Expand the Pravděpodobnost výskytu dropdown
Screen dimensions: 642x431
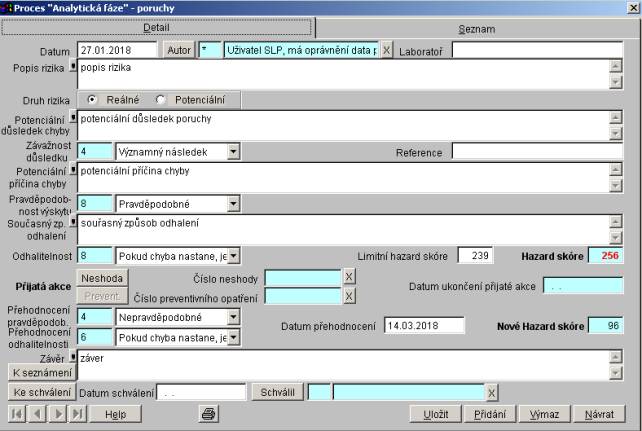233,204
